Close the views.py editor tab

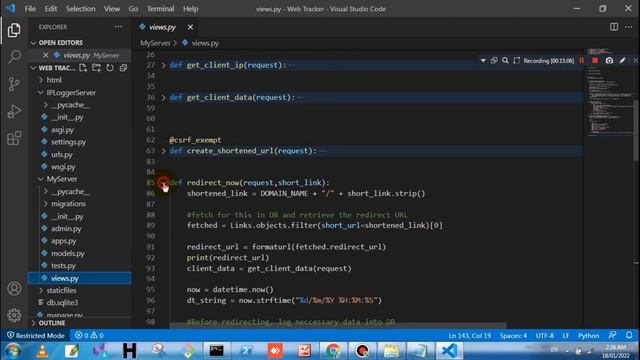pos(190,27)
